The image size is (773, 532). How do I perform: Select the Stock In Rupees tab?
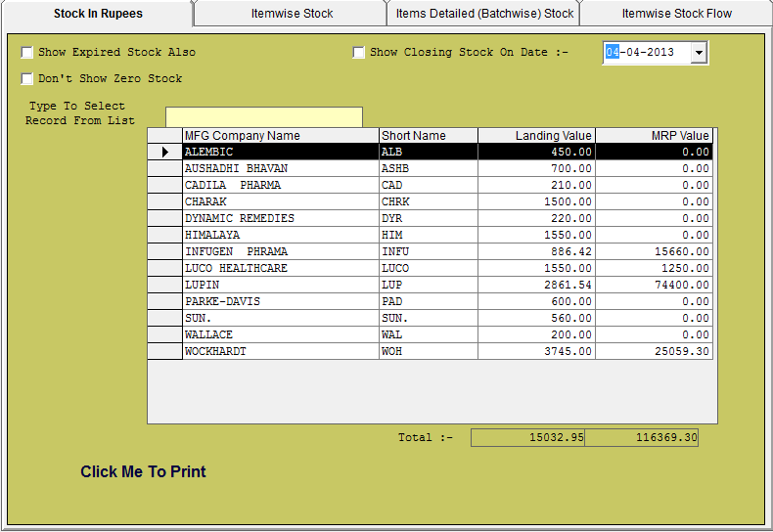(98, 14)
